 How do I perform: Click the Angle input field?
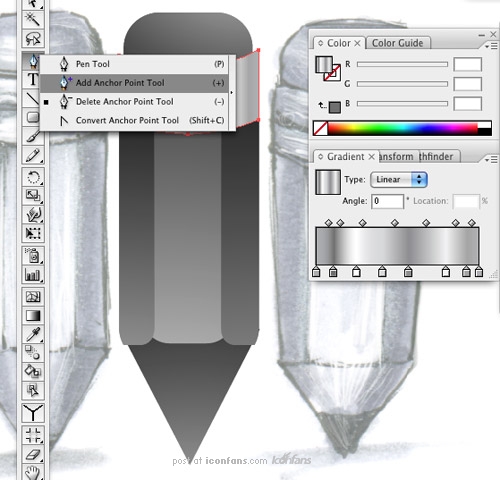click(x=387, y=201)
